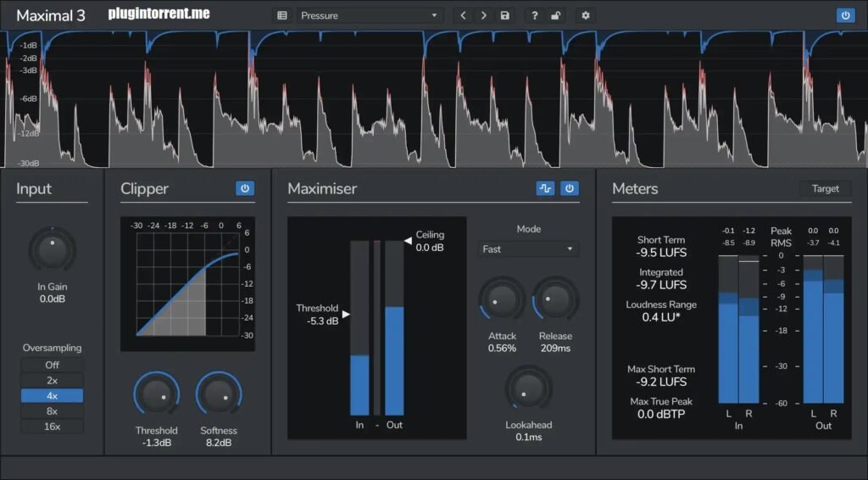Click the Maximiser In level meter
The image size is (868, 480).
tap(359, 327)
